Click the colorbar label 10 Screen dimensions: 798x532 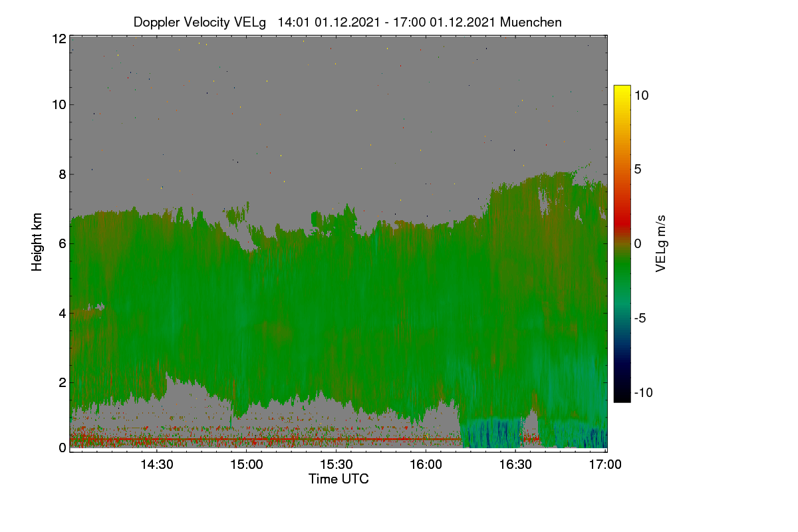pyautogui.click(x=642, y=95)
